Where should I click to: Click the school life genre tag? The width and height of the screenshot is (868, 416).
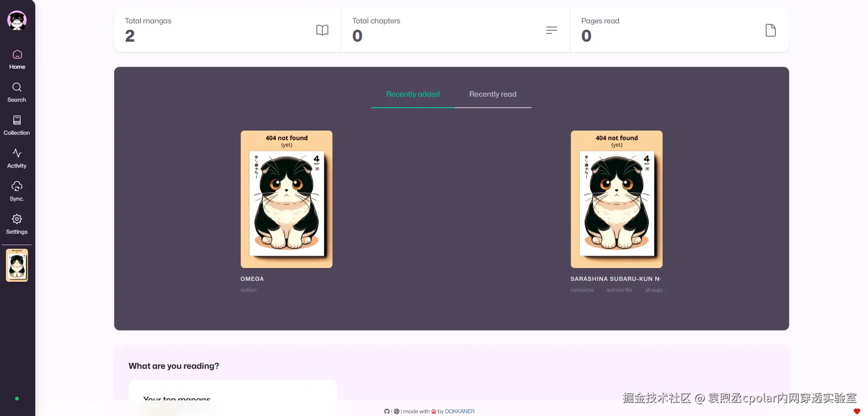(619, 290)
